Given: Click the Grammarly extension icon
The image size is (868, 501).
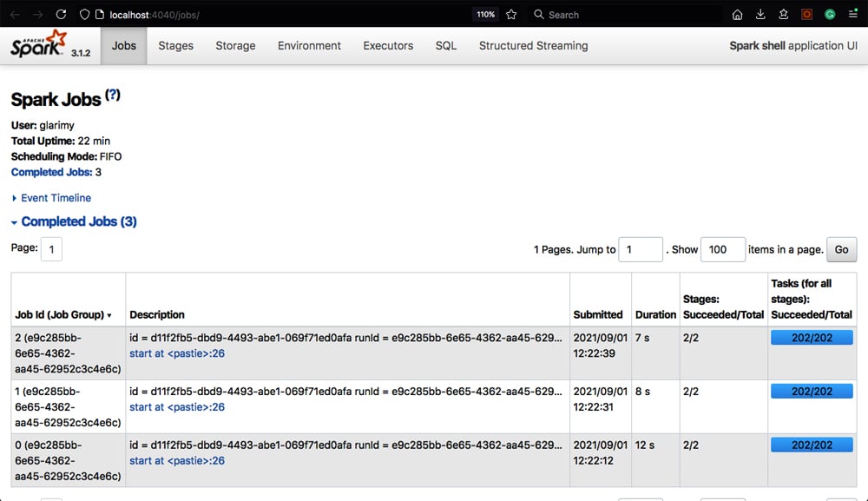Looking at the screenshot, I should tap(830, 15).
